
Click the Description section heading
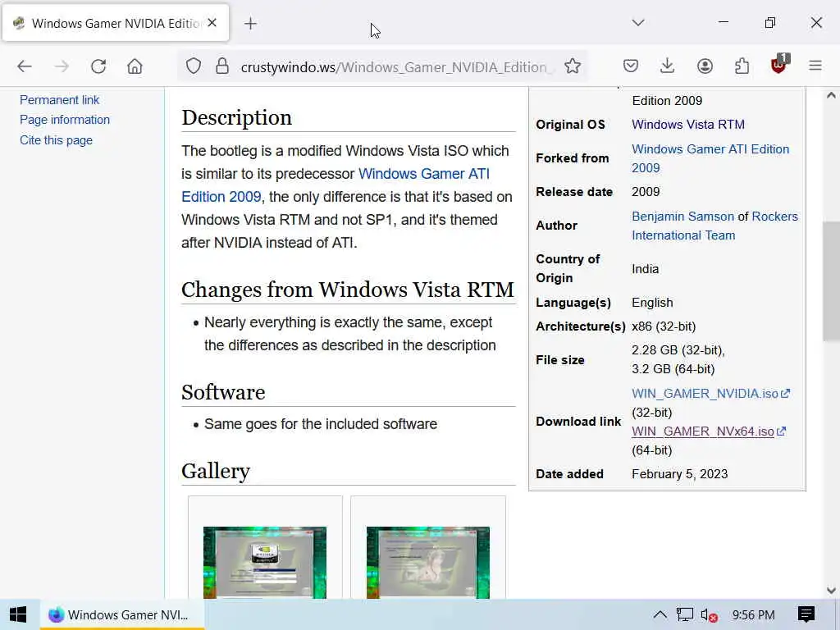coord(236,117)
